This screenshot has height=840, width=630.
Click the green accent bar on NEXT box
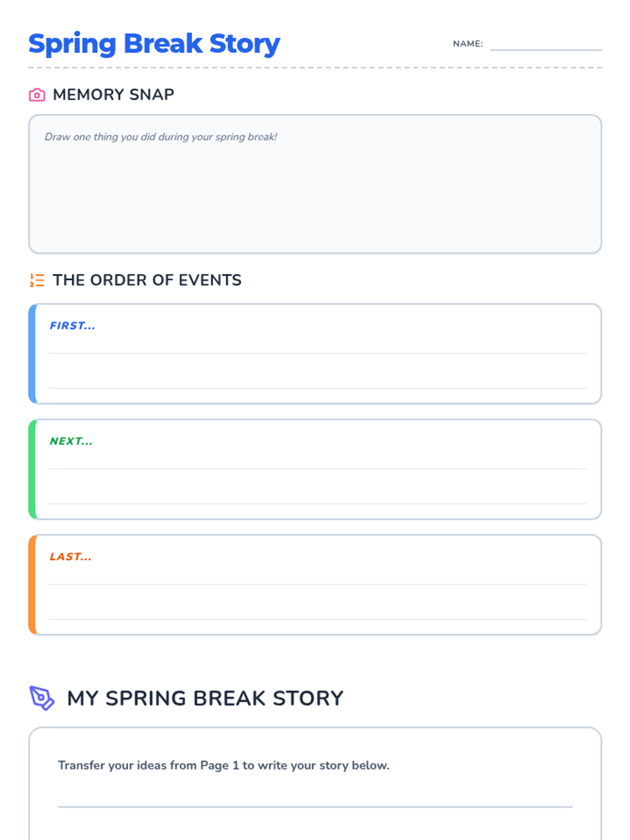pyautogui.click(x=32, y=469)
